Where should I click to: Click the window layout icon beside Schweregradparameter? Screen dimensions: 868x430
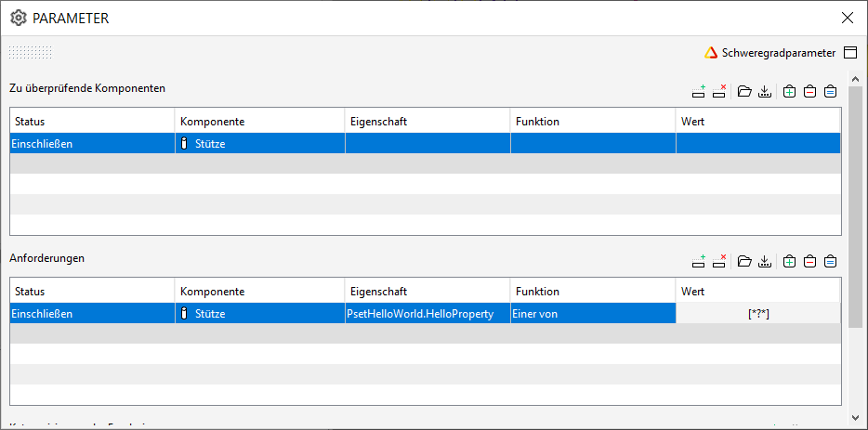click(x=849, y=53)
